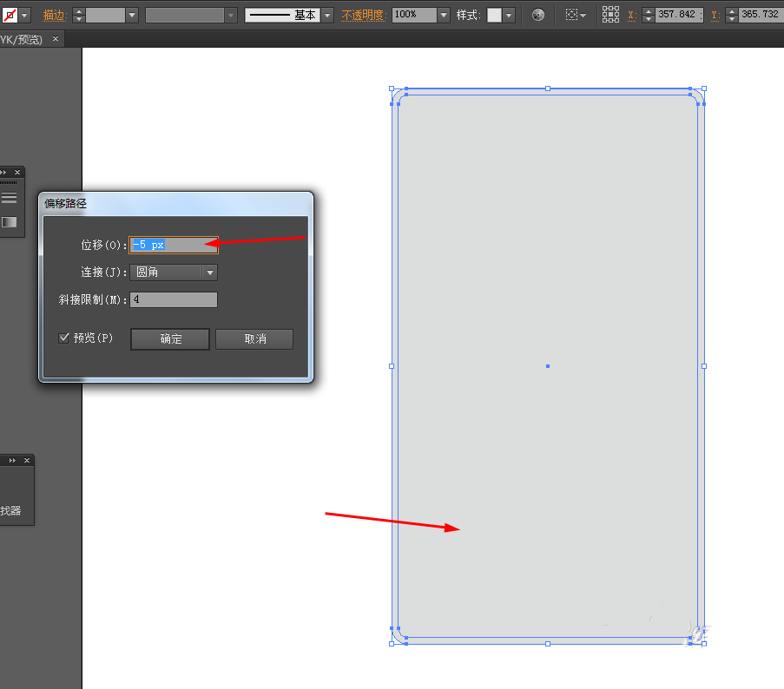
Task: Click the right middle selection handle
Action: [x=704, y=366]
